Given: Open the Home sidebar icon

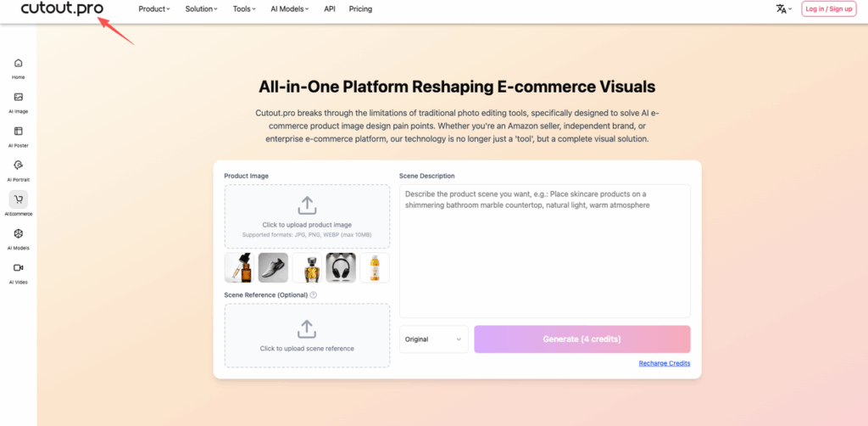Looking at the screenshot, I should coord(19,63).
